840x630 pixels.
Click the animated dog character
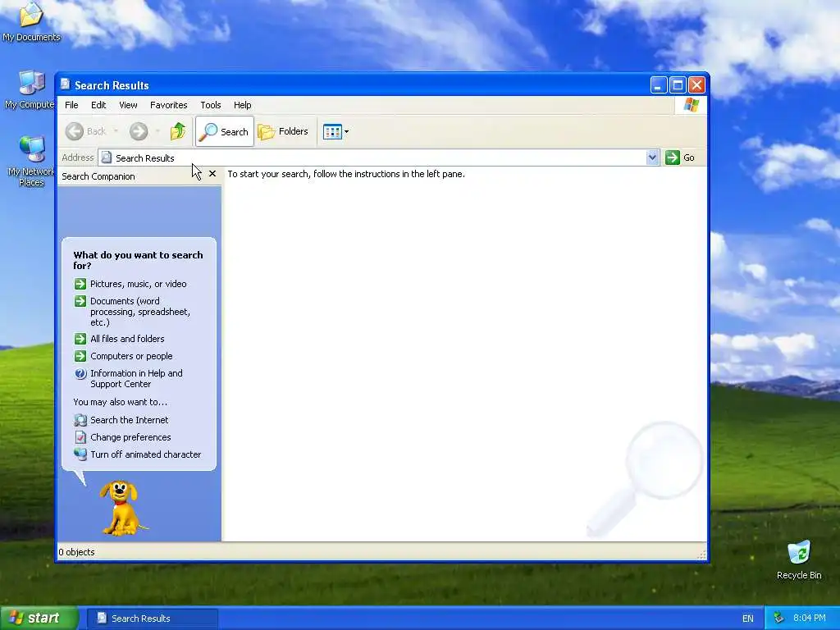click(121, 508)
